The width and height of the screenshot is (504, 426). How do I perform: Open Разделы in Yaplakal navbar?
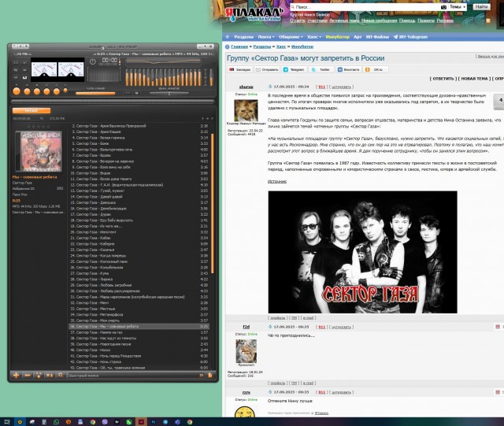click(x=243, y=37)
